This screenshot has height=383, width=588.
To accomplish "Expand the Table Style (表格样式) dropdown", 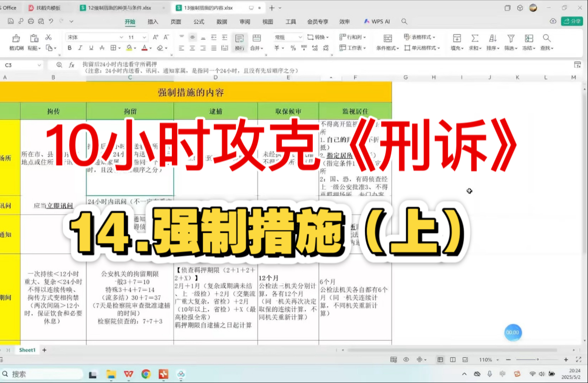I will [434, 37].
